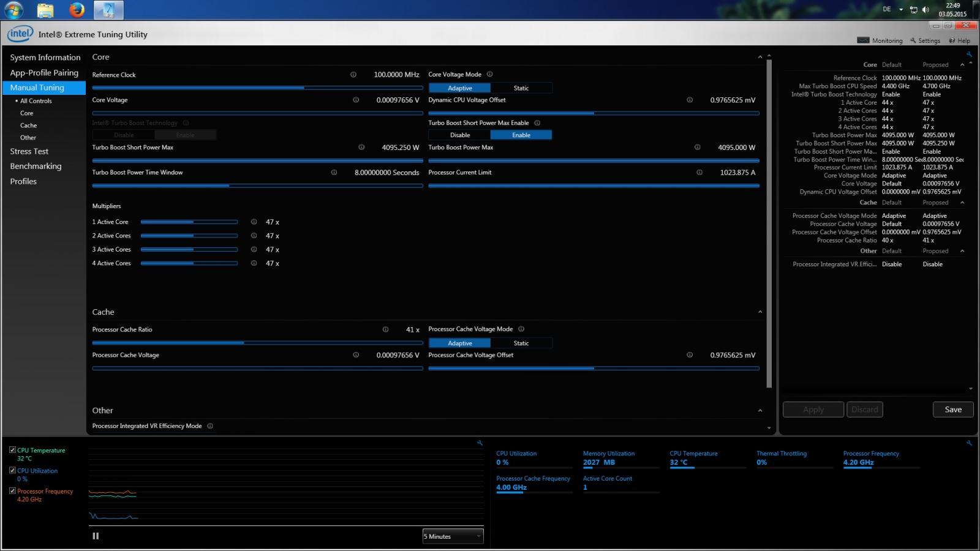Open the 5 Minutes time range dropdown
The width and height of the screenshot is (980, 551).
[x=453, y=536]
